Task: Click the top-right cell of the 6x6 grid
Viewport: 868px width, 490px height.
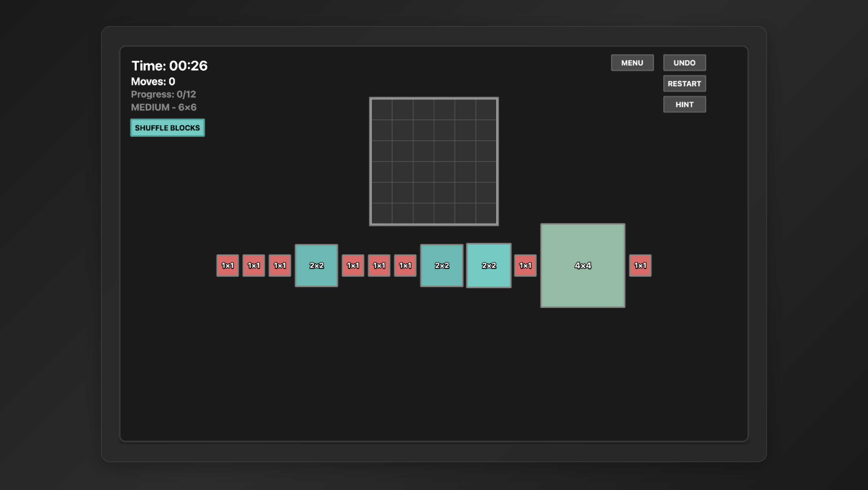Action: [x=486, y=110]
